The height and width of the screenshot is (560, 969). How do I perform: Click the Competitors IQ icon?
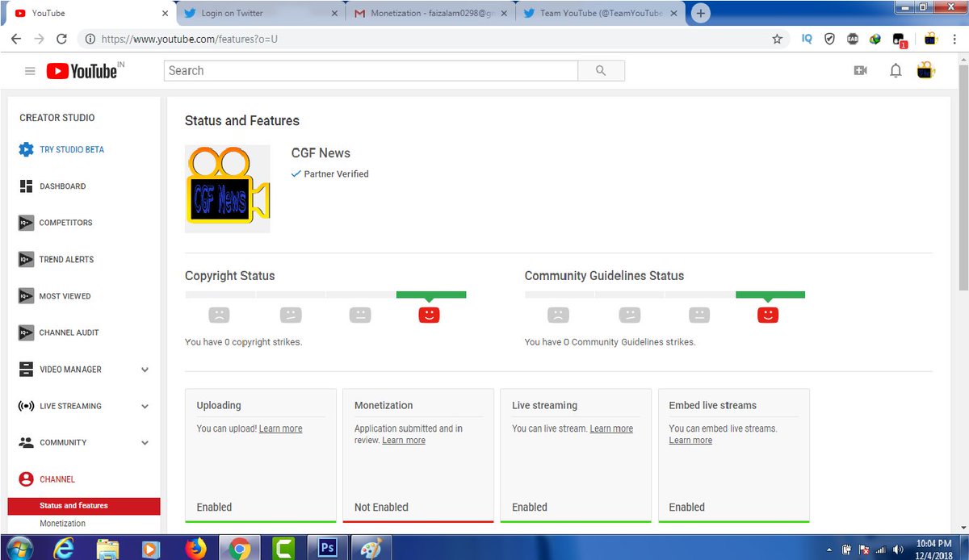coord(26,223)
